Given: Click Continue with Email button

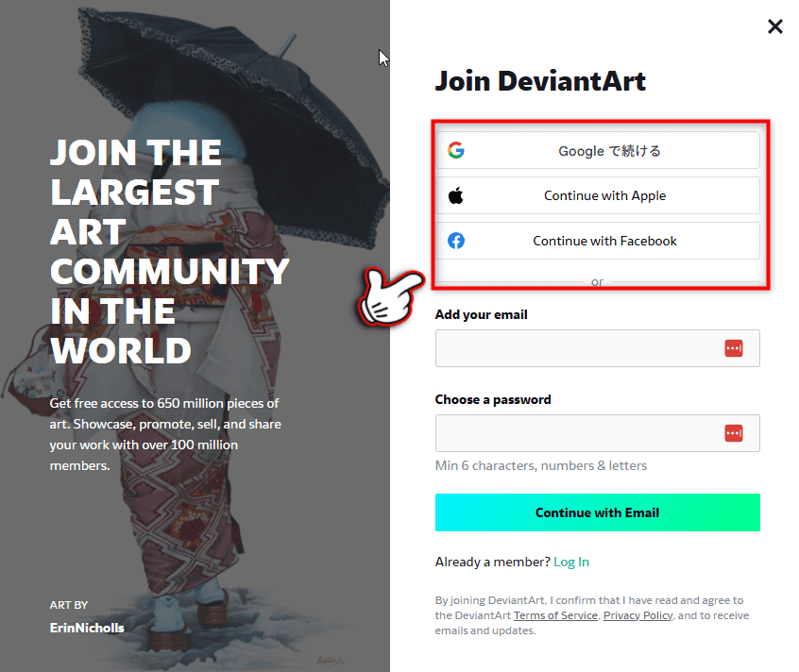Looking at the screenshot, I should [x=597, y=512].
